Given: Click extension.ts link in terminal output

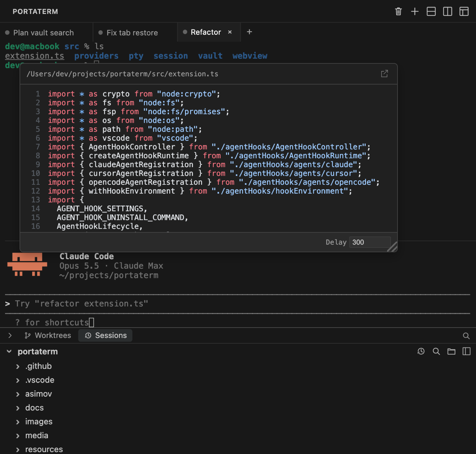Looking at the screenshot, I should pyautogui.click(x=35, y=56).
